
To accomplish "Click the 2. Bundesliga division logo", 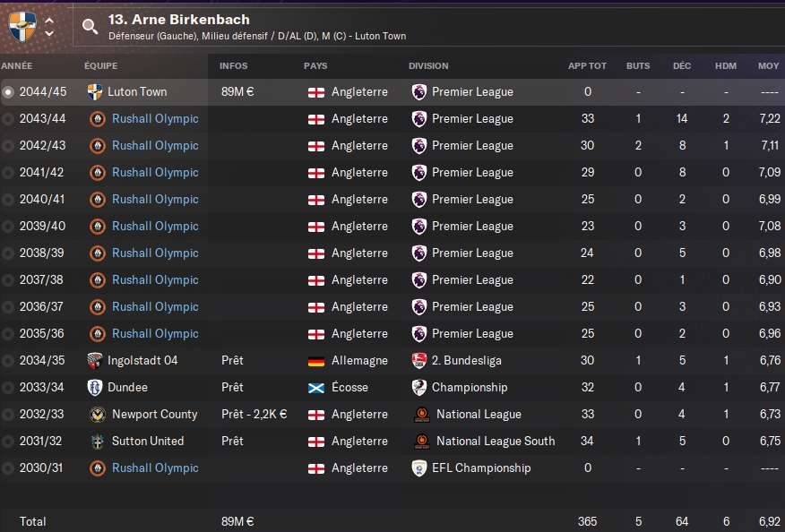I will pyautogui.click(x=419, y=360).
